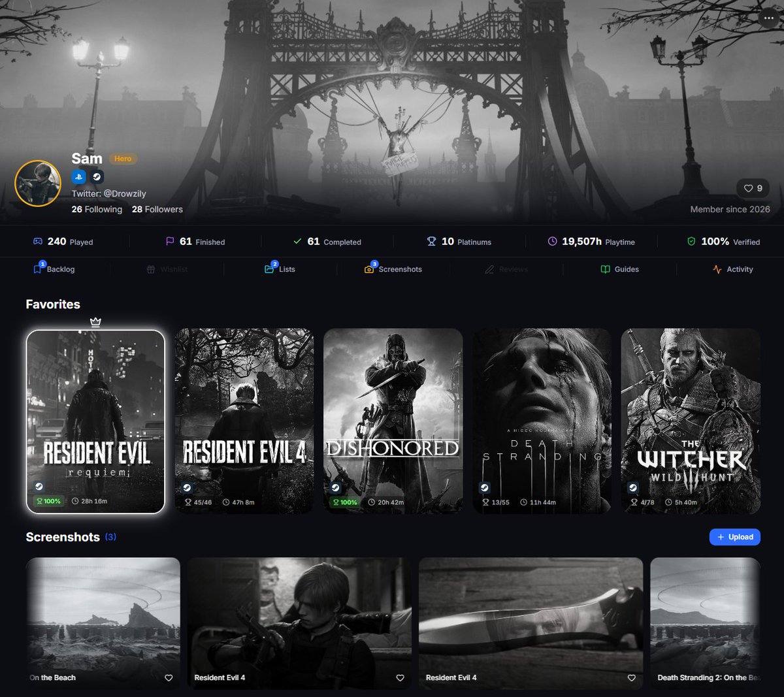Click the trophy icon beside Platinums
784x697 pixels.
coord(431,242)
